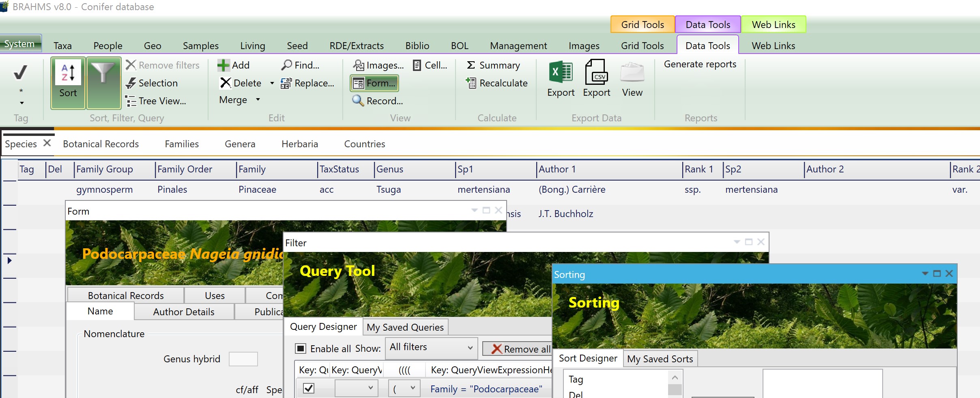Open the Management ribbon tab
Screen dimensions: 980x398
coord(518,46)
